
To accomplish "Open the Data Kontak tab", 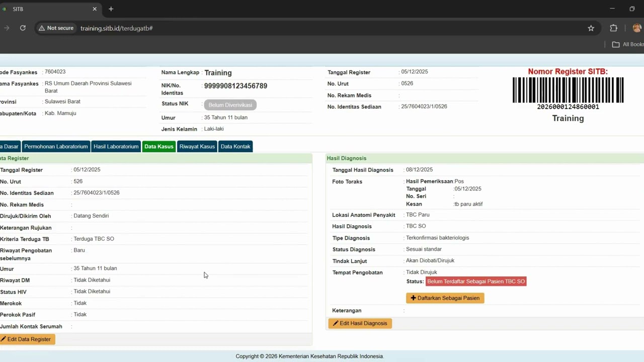I will 235,146.
